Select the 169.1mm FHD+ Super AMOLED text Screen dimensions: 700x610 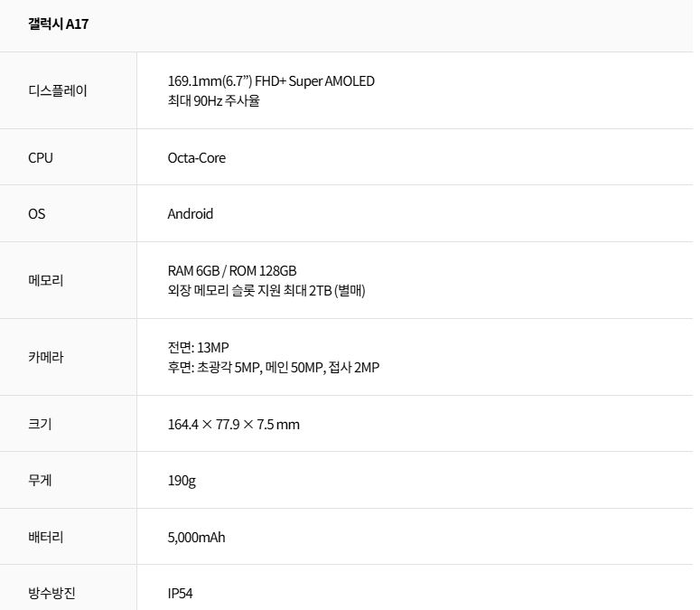coord(271,81)
